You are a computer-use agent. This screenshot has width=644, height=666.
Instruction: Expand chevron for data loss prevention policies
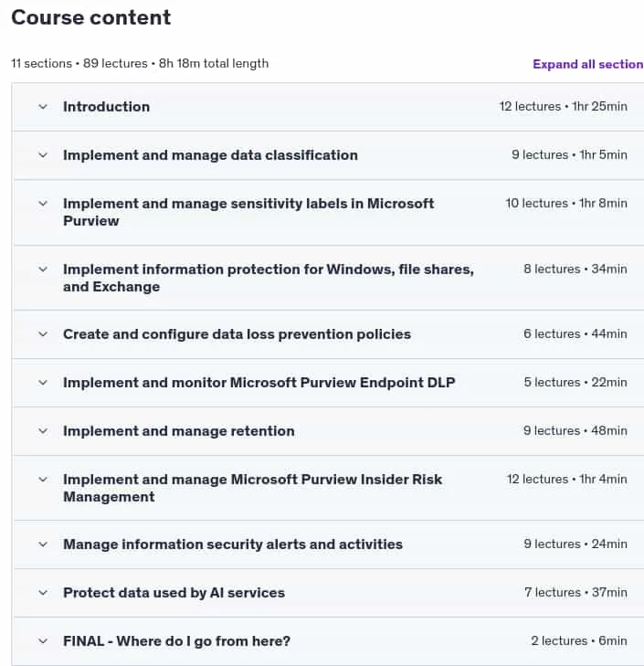(43, 334)
